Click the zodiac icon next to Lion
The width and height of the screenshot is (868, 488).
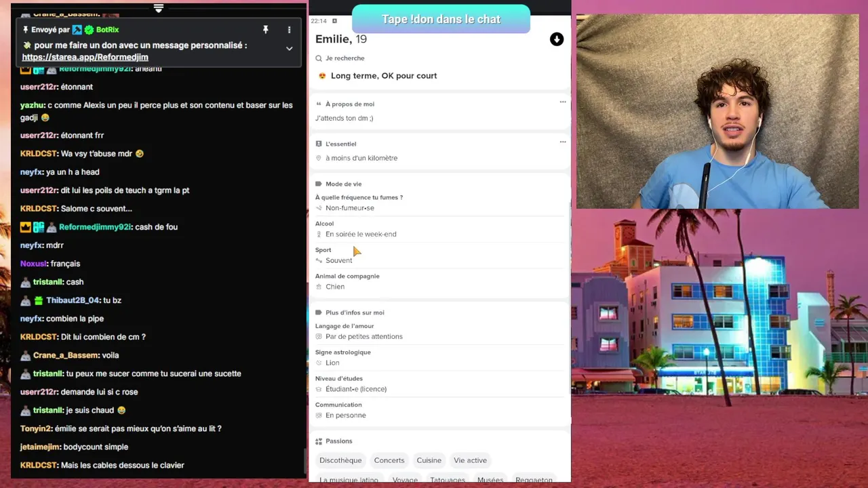pyautogui.click(x=319, y=363)
